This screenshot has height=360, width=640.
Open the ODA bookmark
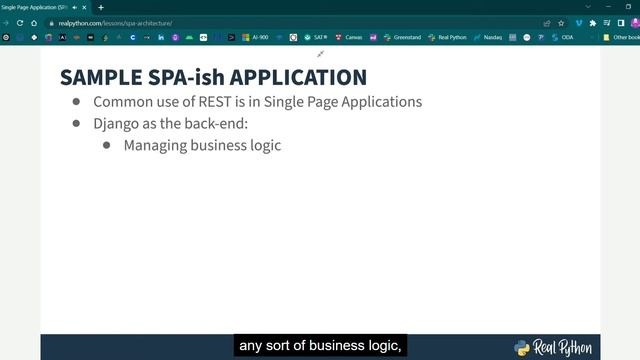pos(562,37)
